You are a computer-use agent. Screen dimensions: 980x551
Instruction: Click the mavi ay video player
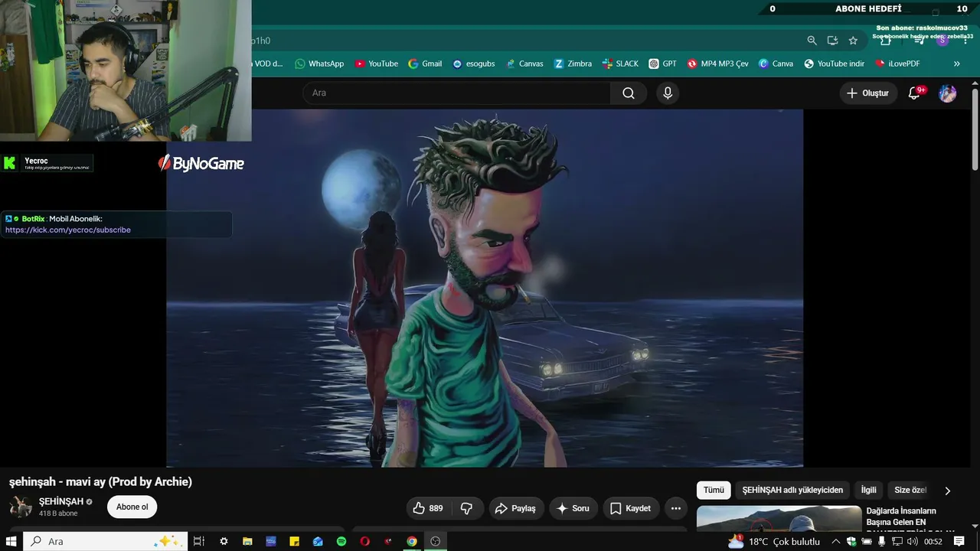pyautogui.click(x=485, y=288)
